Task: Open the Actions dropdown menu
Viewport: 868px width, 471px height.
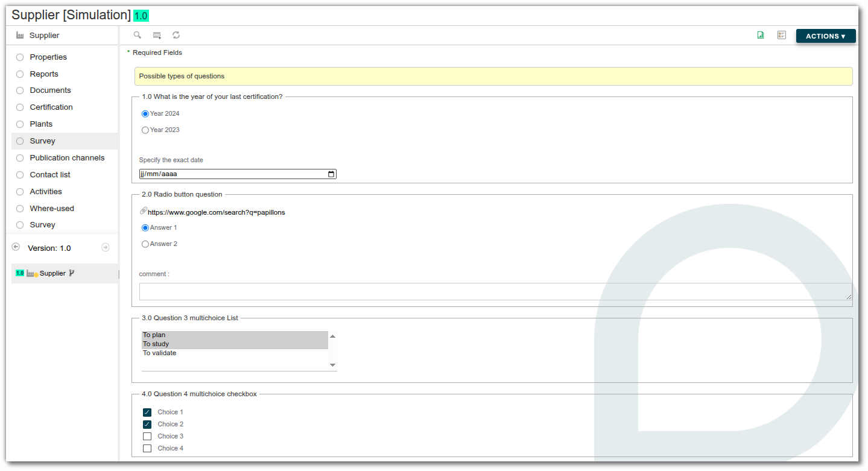Action: pyautogui.click(x=825, y=36)
